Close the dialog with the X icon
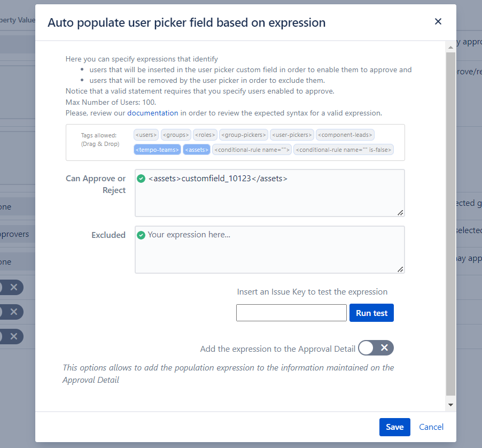The width and height of the screenshot is (482, 448). click(x=438, y=22)
